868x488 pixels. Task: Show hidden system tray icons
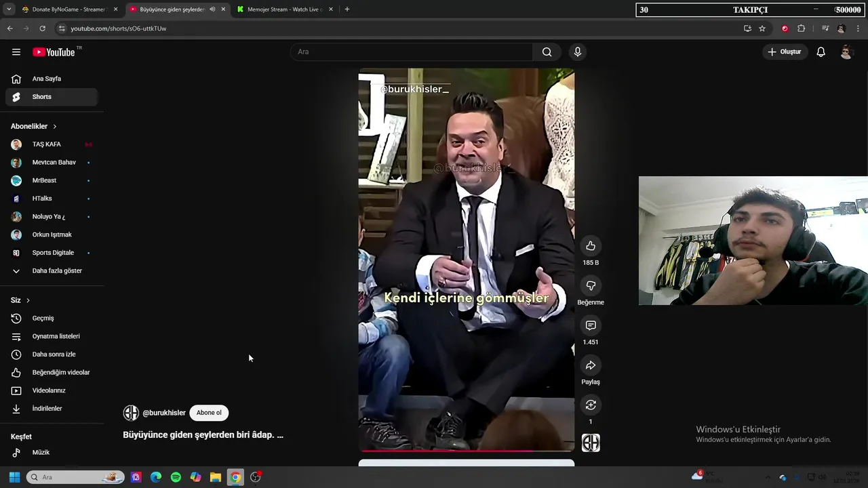pyautogui.click(x=768, y=477)
